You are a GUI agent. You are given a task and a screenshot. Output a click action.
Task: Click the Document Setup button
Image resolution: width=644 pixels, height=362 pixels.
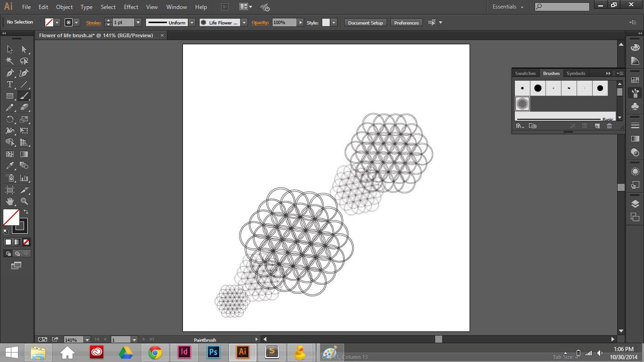(x=365, y=22)
